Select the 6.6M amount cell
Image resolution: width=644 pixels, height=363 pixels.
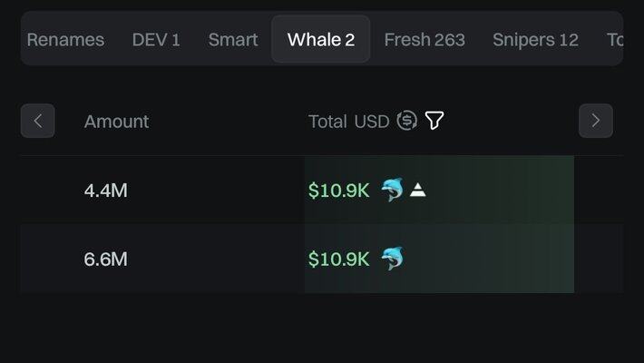[x=105, y=260]
